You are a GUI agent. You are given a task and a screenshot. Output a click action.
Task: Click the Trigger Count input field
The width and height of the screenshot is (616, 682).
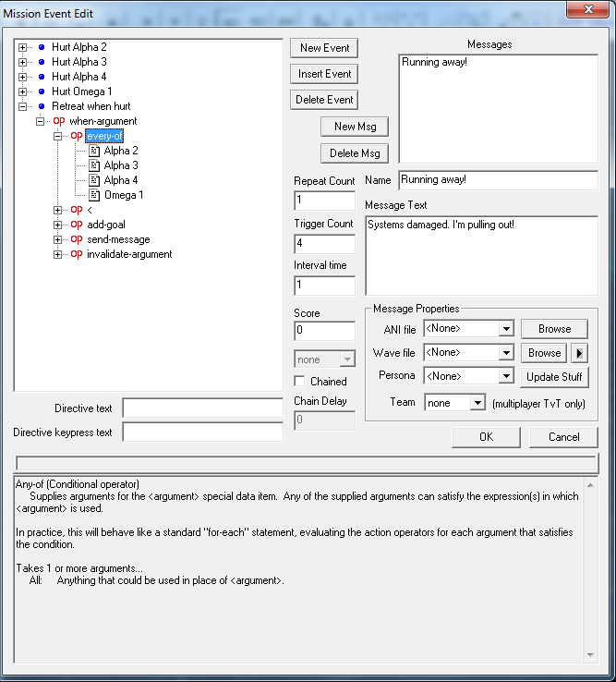[324, 244]
